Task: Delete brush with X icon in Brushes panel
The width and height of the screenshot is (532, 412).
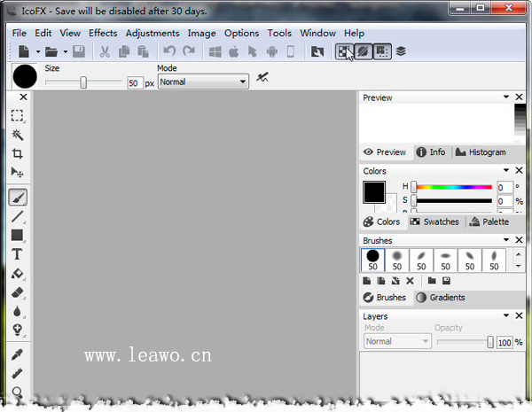Action: coord(410,281)
